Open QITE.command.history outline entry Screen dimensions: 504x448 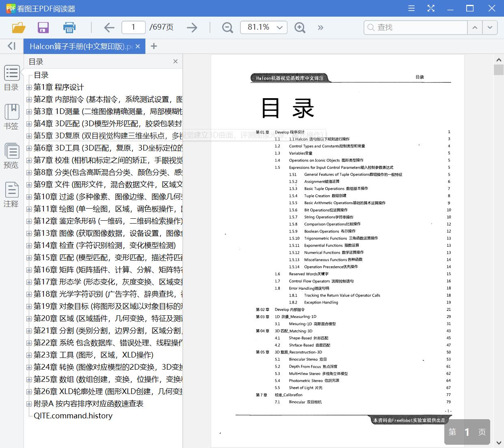73,416
